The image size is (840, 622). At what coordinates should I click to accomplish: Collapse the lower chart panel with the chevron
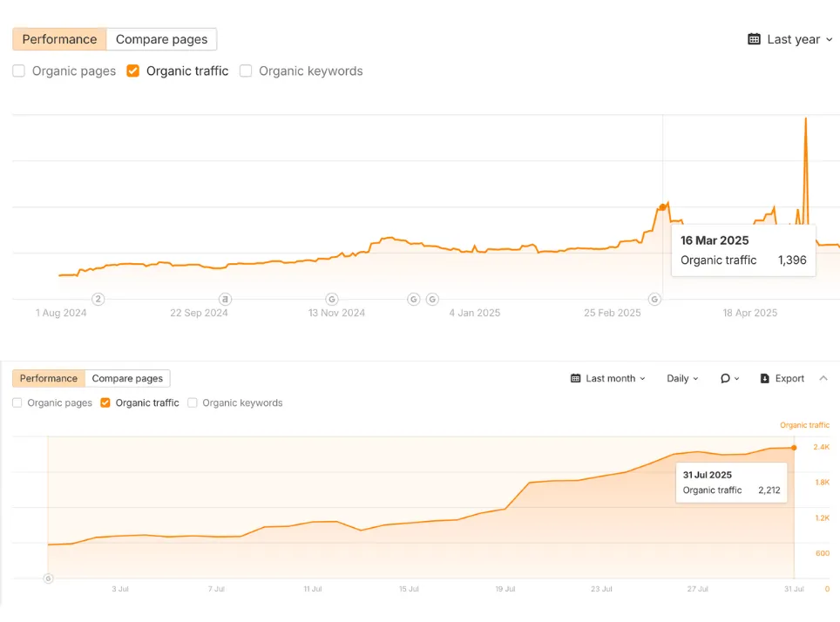(x=823, y=379)
